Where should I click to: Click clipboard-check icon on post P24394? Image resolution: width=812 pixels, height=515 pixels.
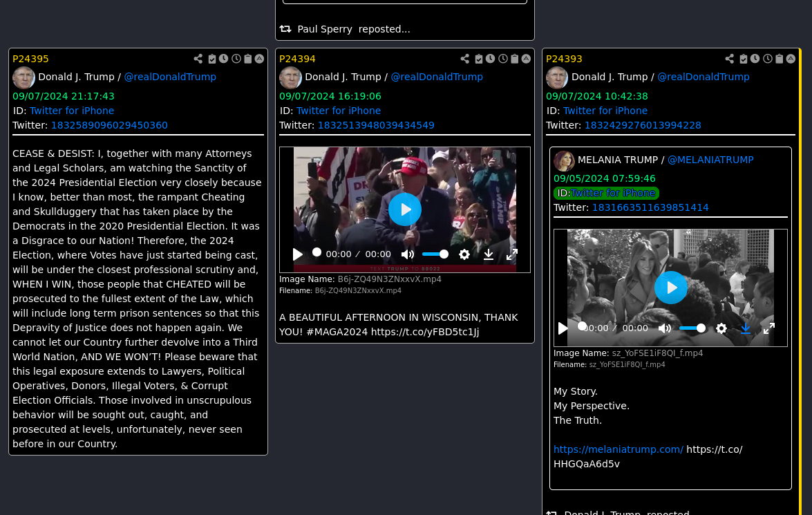[x=478, y=59]
